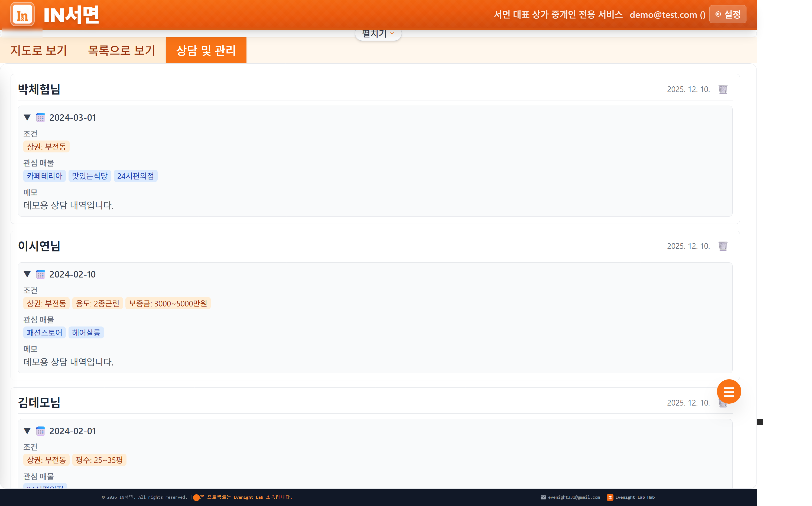Click calendar icon next to 2024-02-10
Viewport: 812px width, 506px height.
pyautogui.click(x=41, y=275)
